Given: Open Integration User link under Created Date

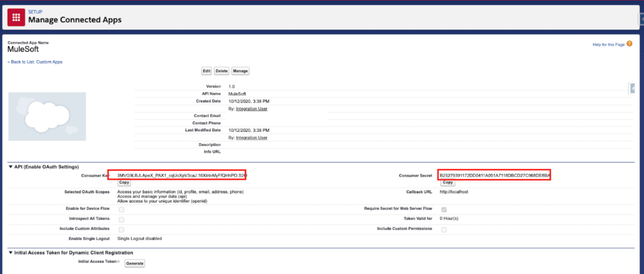Looking at the screenshot, I should click(x=252, y=109).
